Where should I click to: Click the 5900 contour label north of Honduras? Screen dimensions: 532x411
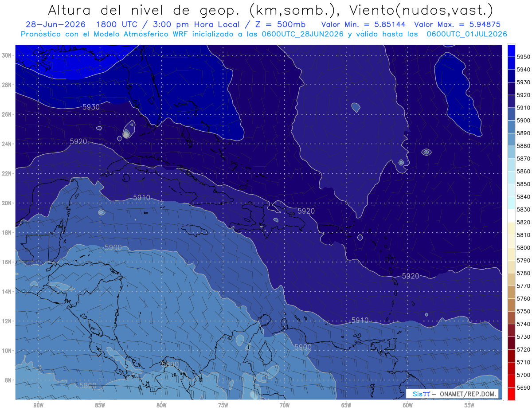[113, 247]
